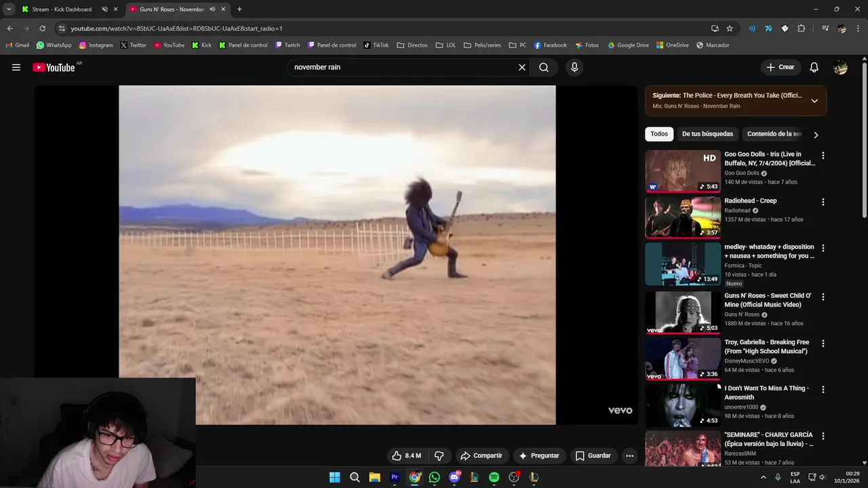868x488 pixels.
Task: Open the Sweet Child O' Mine thumbnail
Action: tap(683, 312)
